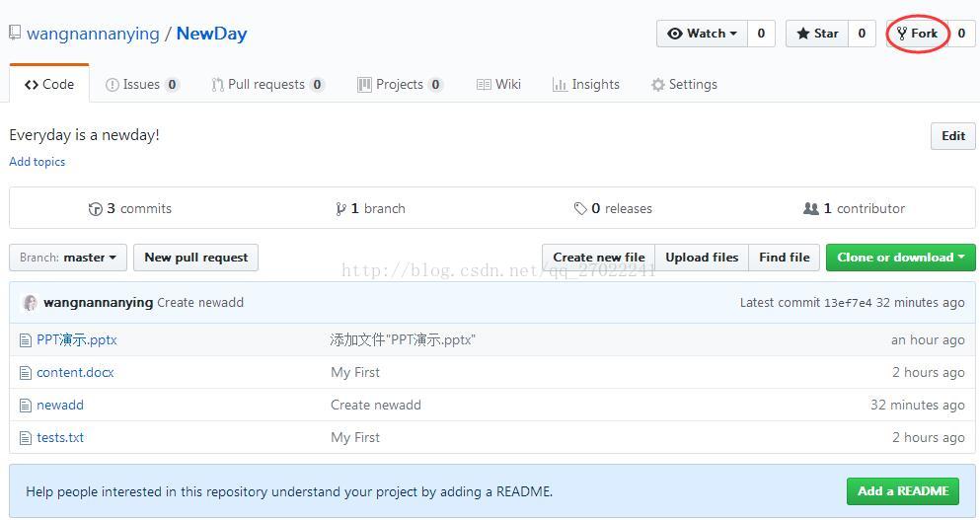Open the Watch count number
The height and width of the screenshot is (520, 980).
point(761,34)
